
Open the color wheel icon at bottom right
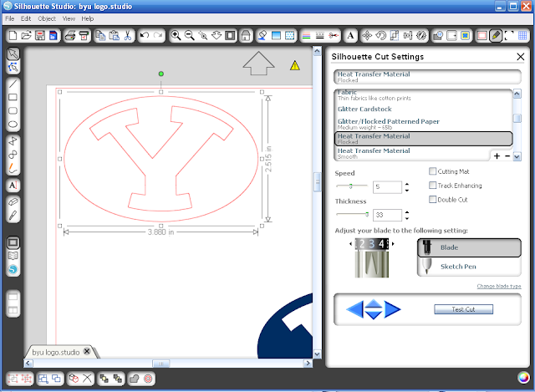523,378
